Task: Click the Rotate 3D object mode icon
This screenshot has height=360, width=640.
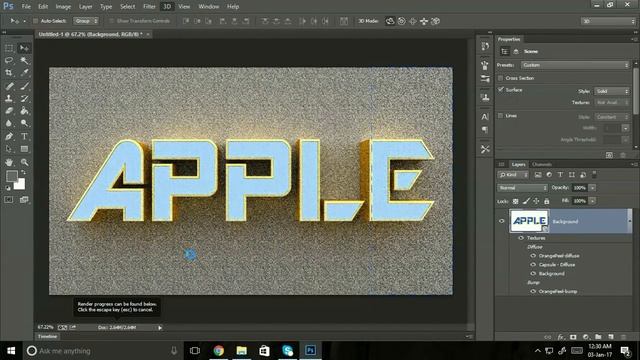Action: [390, 21]
